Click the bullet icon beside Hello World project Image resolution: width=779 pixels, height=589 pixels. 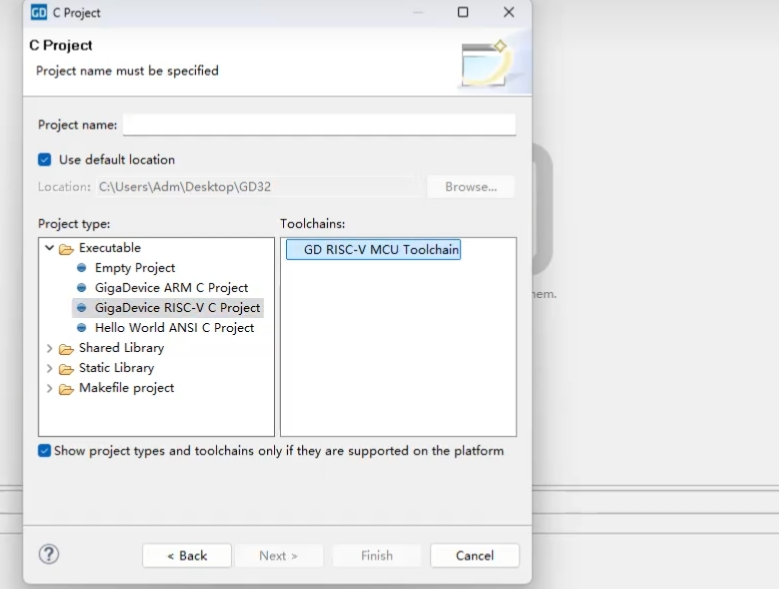[x=82, y=328]
